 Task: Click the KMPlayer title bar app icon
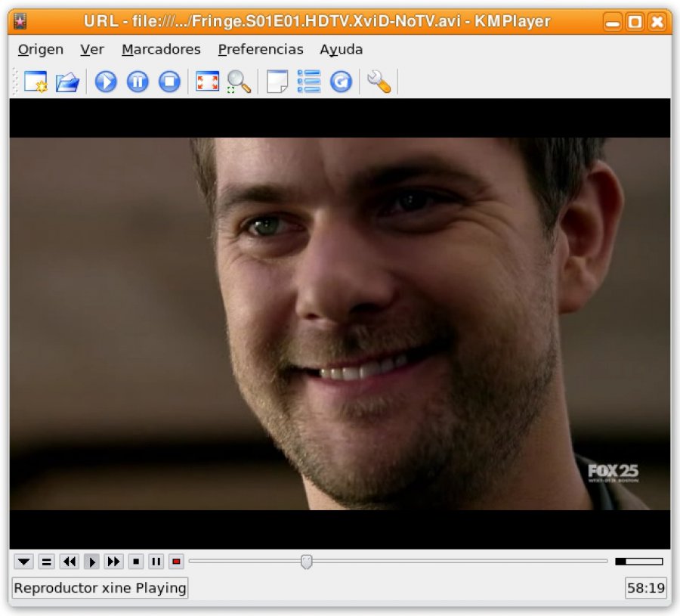coord(20,21)
